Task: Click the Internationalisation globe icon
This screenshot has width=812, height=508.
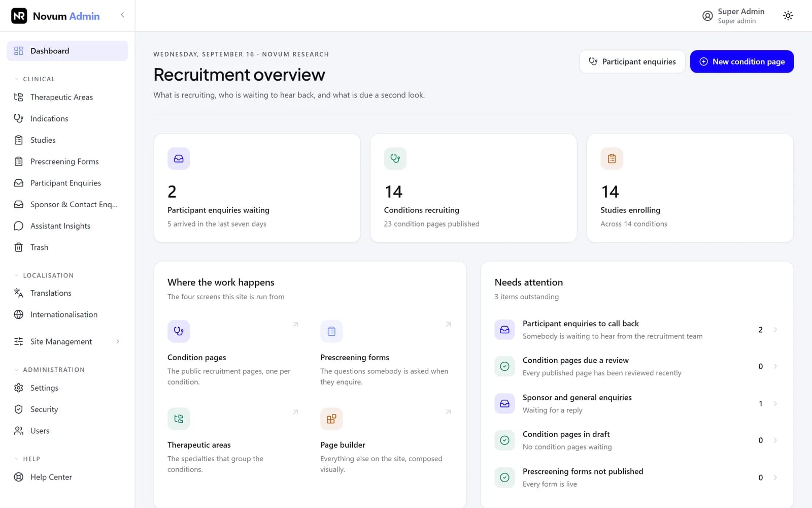Action: pyautogui.click(x=19, y=314)
